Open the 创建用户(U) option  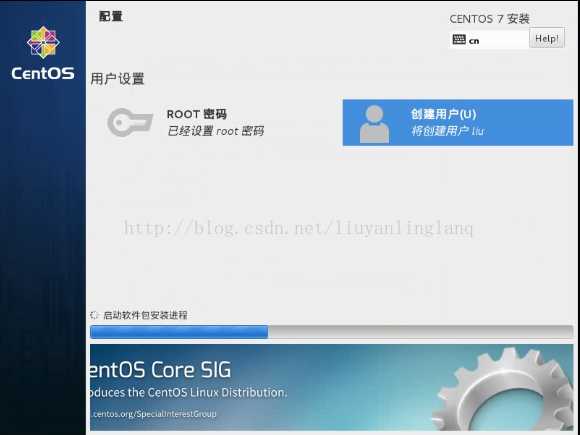tap(458, 123)
